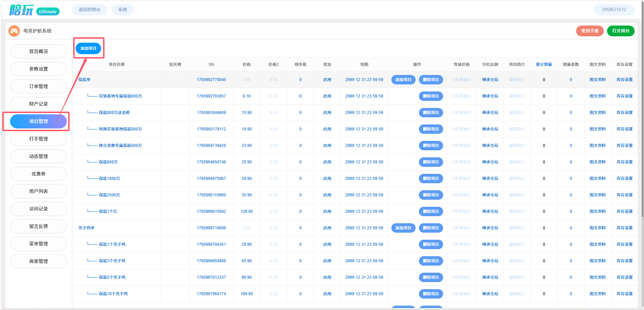Click the 光子鸡单 category name

pyautogui.click(x=86, y=228)
